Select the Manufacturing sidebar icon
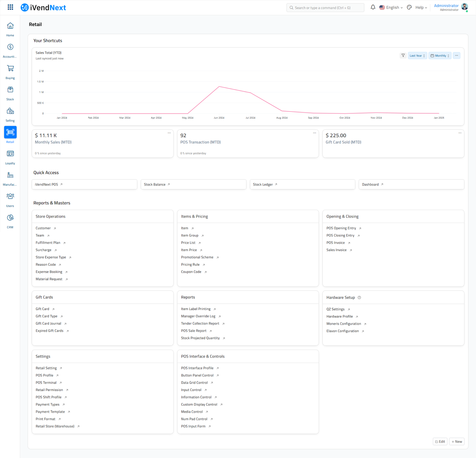This screenshot has height=458, width=476. pos(10,175)
